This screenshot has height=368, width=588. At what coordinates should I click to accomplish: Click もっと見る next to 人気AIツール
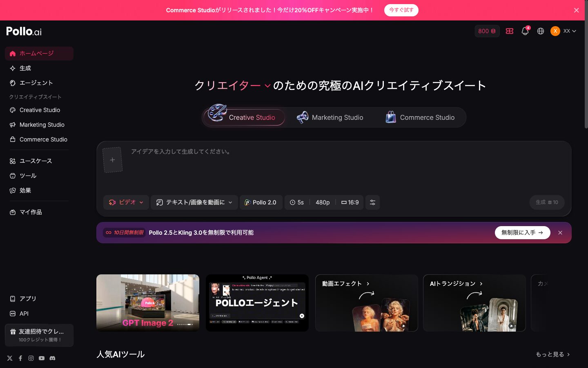click(553, 355)
